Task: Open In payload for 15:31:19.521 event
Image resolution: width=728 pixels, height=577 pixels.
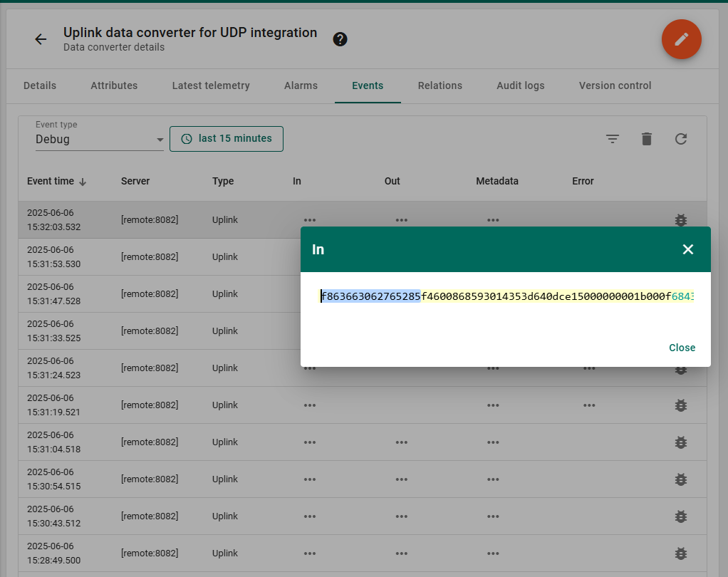Action: point(310,405)
